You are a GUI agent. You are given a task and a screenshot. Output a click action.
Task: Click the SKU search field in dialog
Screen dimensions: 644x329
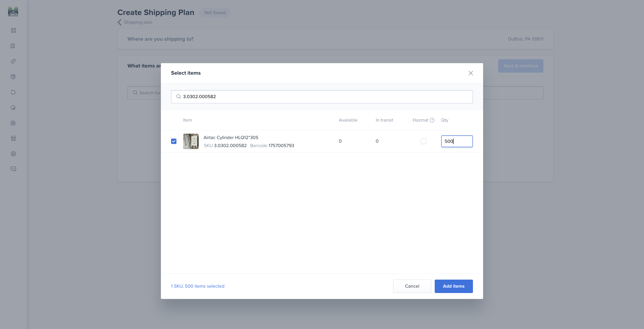(322, 97)
